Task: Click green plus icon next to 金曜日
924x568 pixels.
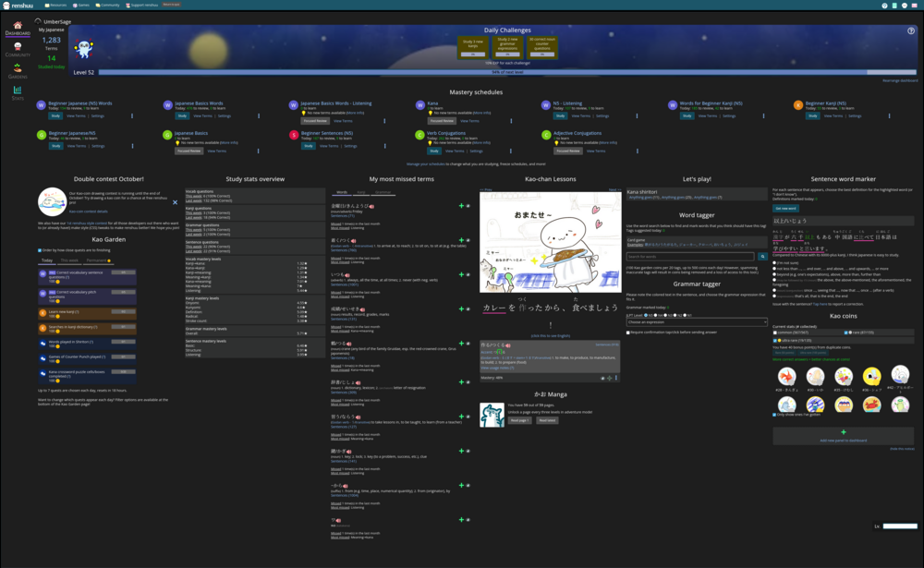Action: (x=461, y=205)
